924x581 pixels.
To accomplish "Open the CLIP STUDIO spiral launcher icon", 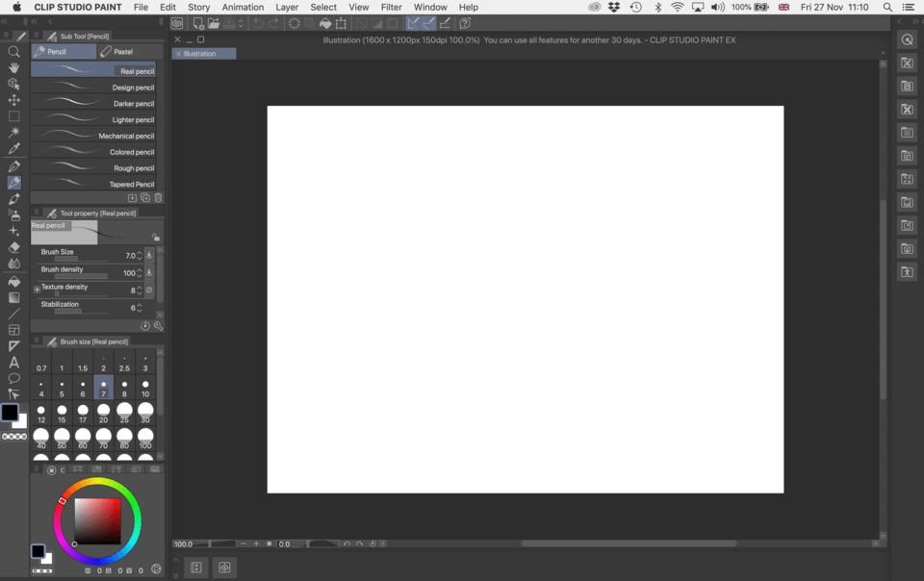I will click(x=177, y=23).
